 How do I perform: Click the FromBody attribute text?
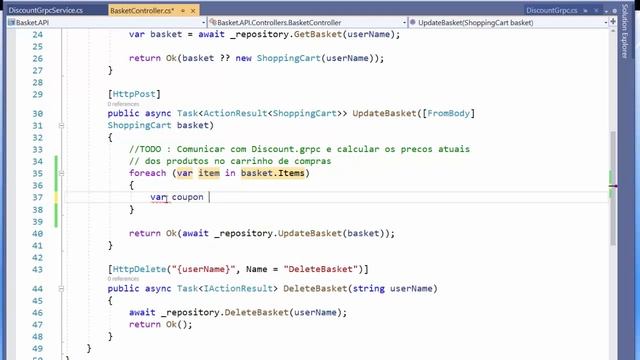click(x=449, y=113)
